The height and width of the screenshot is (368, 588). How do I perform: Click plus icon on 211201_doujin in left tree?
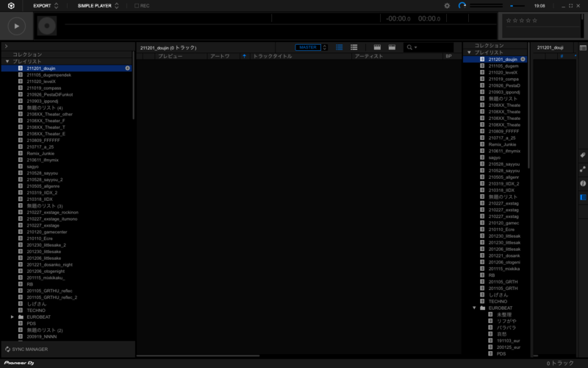pyautogui.click(x=127, y=68)
